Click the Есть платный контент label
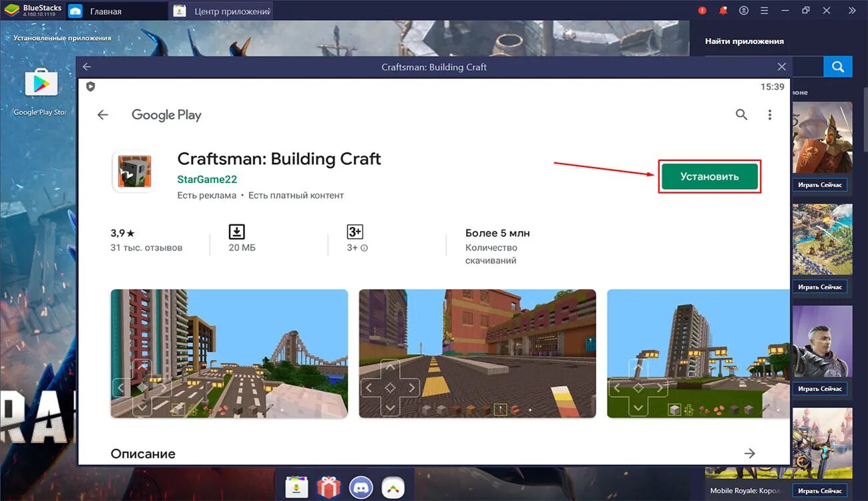This screenshot has width=868, height=501. coord(296,195)
